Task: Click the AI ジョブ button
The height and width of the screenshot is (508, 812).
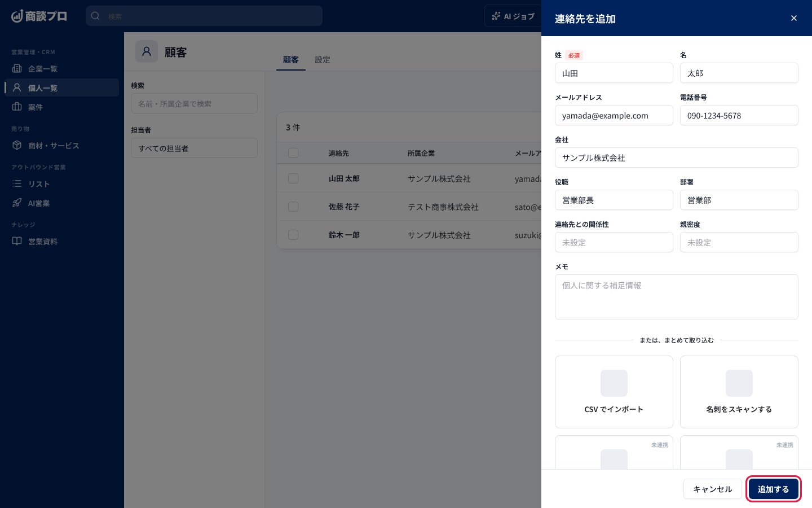Action: 513,16
